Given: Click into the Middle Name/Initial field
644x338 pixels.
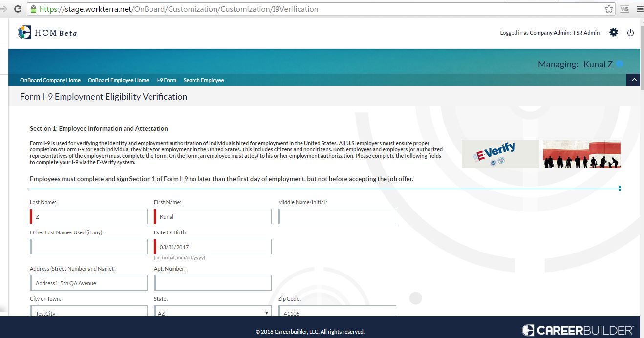Looking at the screenshot, I should (x=337, y=216).
